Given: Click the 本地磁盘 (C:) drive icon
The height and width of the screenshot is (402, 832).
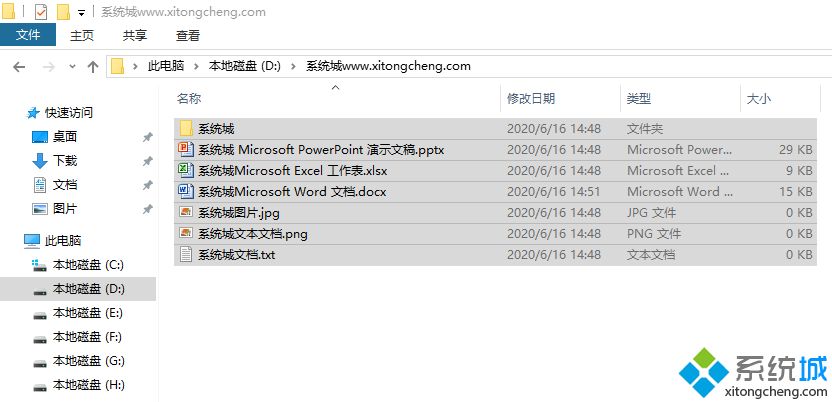Looking at the screenshot, I should point(39,265).
